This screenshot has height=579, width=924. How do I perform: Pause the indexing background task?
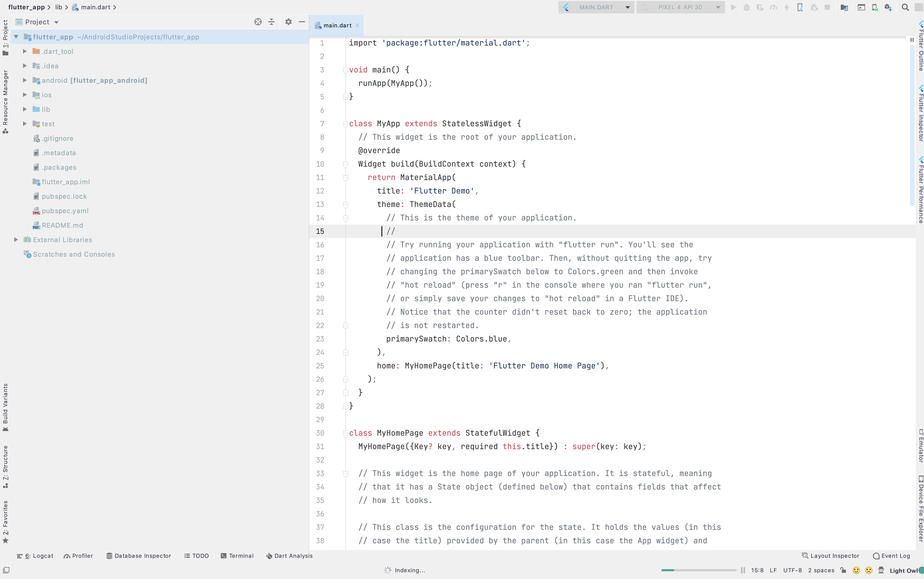tap(743, 570)
